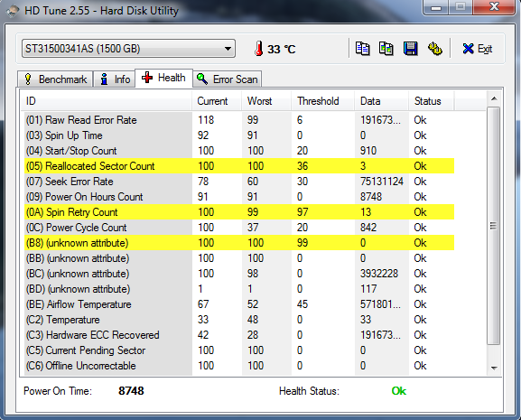Open options via the wrench icon

[434, 49]
